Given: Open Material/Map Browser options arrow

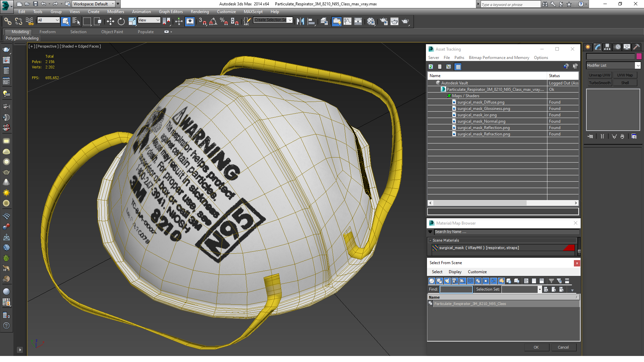Looking at the screenshot, I should point(430,232).
